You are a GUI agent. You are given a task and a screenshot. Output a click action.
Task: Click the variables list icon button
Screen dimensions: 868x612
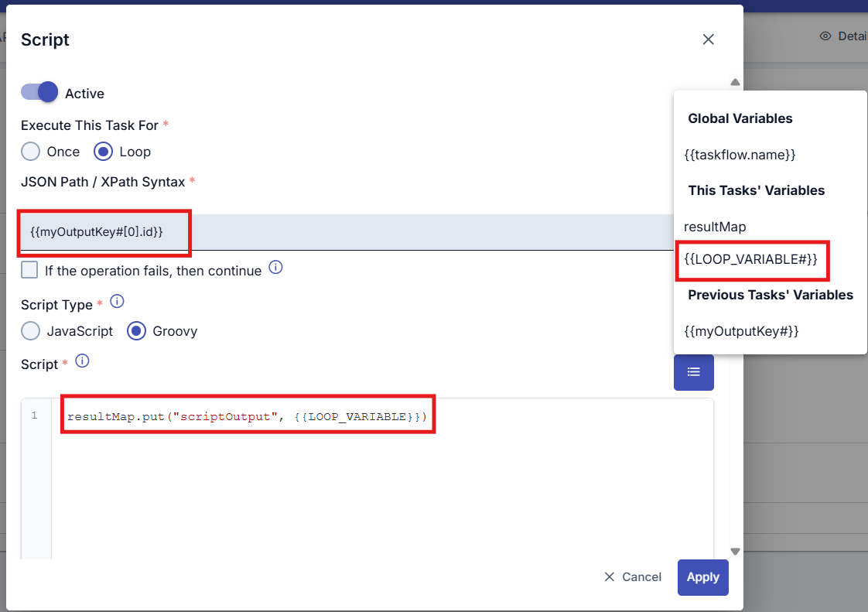(693, 372)
